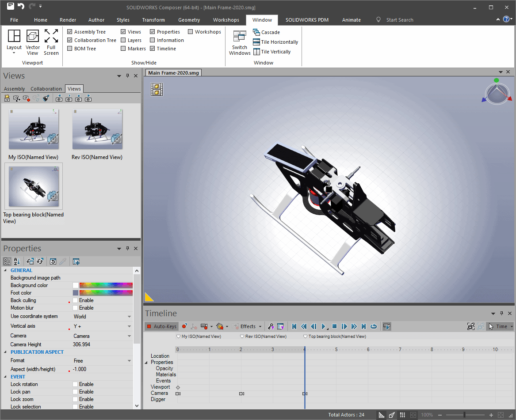Rewind the timeline to the start
The height and width of the screenshot is (420, 516).
point(294,326)
